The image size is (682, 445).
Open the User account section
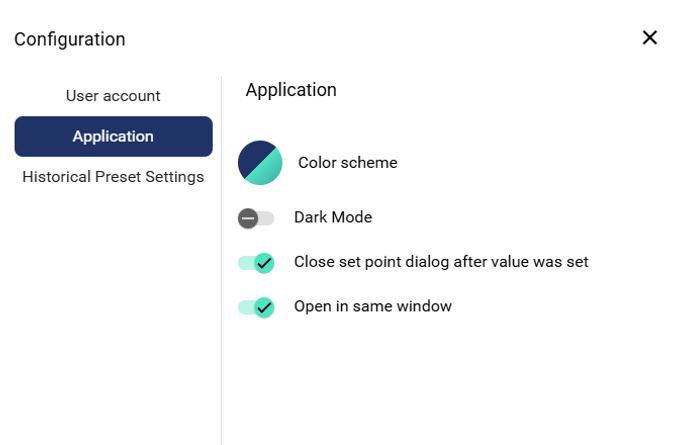[113, 96]
